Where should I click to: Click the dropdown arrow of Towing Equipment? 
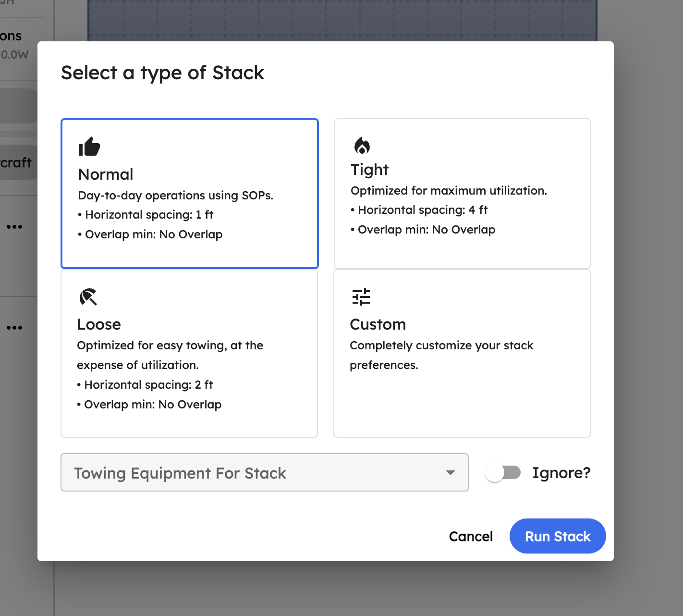point(450,473)
